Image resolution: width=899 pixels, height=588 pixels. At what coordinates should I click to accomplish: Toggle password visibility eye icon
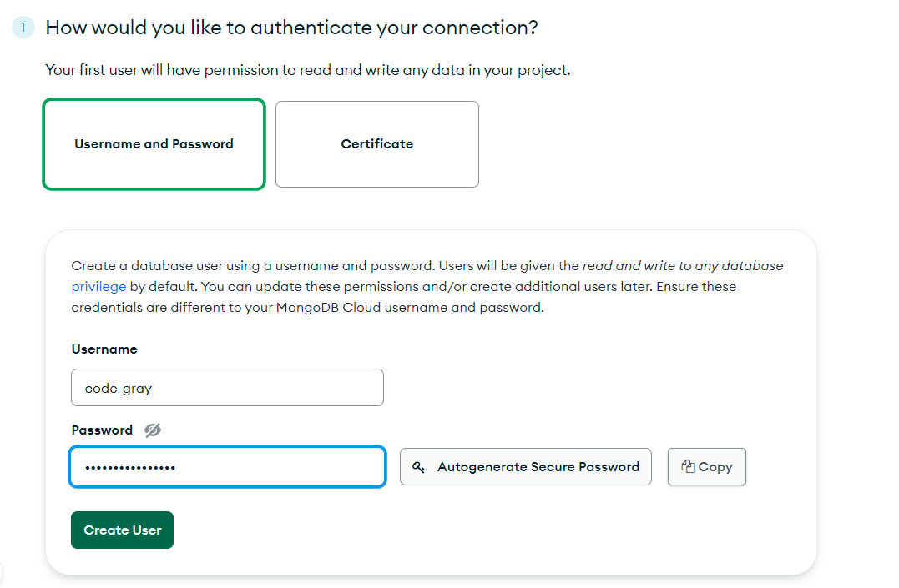(x=152, y=430)
